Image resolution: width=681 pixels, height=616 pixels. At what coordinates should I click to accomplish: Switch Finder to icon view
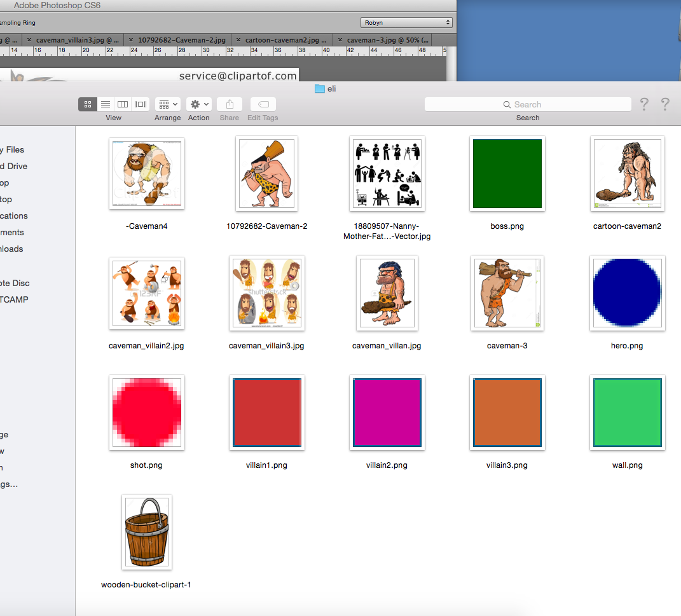pyautogui.click(x=88, y=104)
